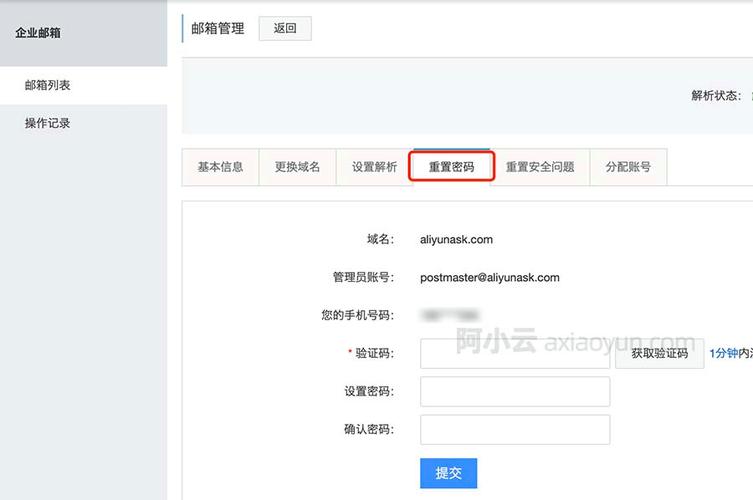Click the 管理员账号 label
This screenshot has width=753, height=500.
pyautogui.click(x=363, y=277)
